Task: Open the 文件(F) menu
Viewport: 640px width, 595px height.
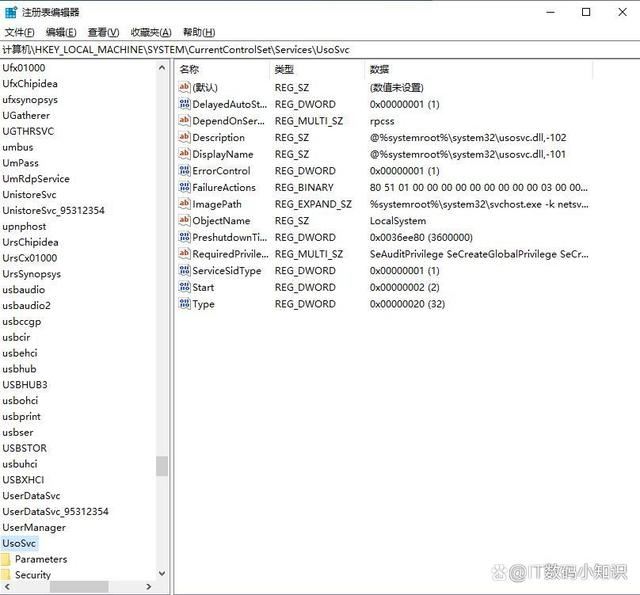Action: click(20, 32)
